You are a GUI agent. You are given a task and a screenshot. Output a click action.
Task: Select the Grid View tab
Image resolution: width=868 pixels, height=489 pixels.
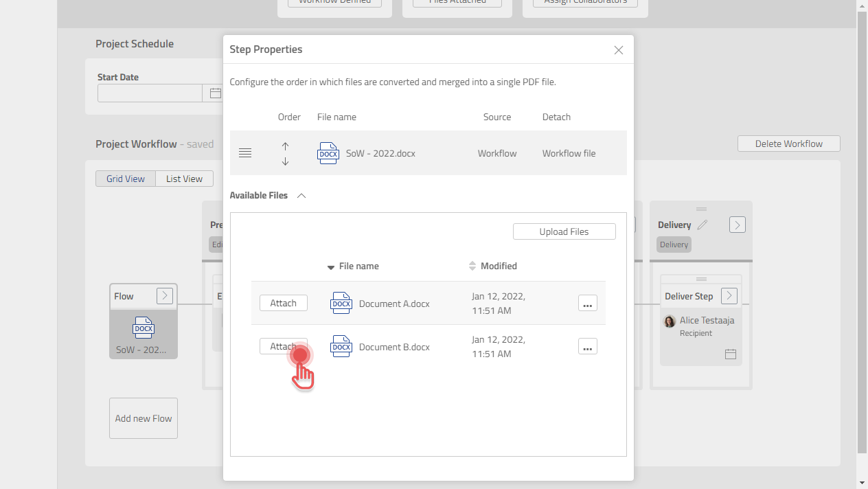tap(125, 178)
